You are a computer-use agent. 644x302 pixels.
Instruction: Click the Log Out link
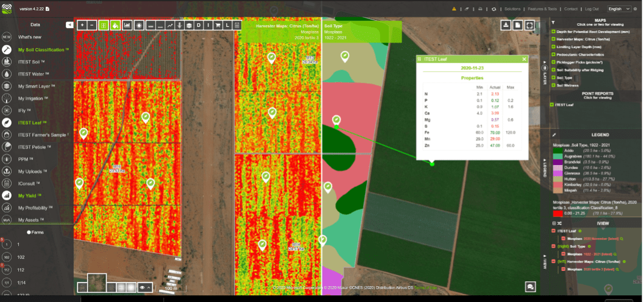click(592, 9)
